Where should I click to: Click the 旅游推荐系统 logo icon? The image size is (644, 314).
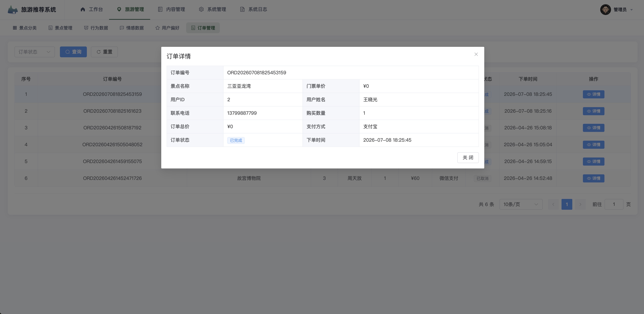[x=12, y=9]
